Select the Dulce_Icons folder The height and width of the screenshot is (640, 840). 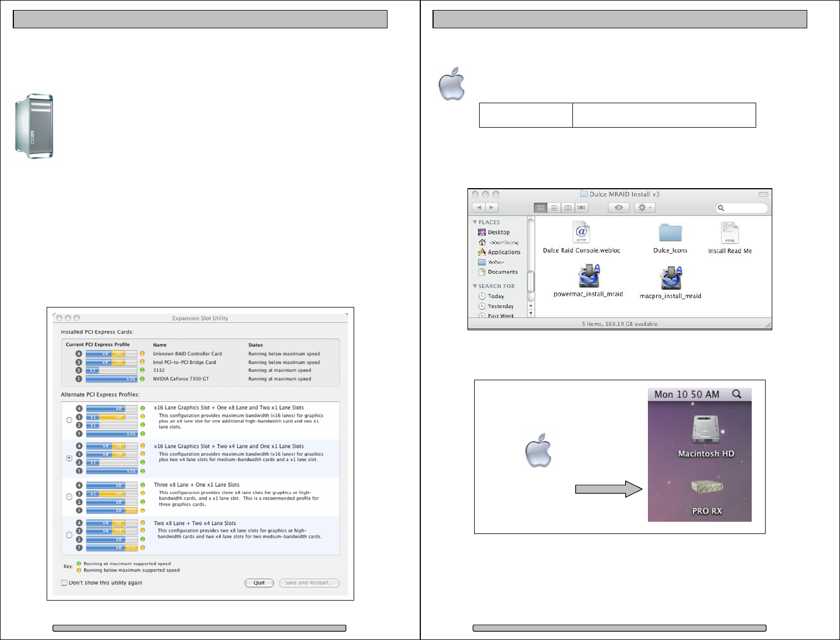(670, 238)
